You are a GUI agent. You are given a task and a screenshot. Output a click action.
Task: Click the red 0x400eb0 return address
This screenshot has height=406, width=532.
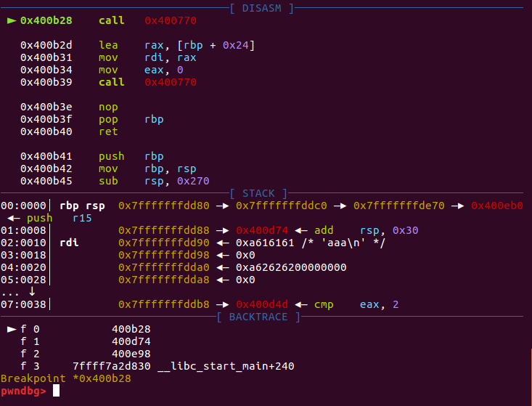[496, 206]
